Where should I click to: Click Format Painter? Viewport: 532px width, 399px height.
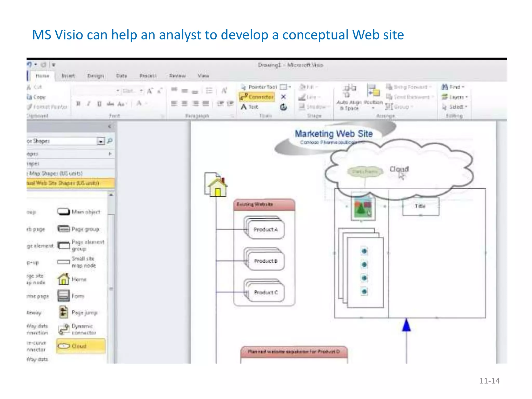[x=47, y=107]
